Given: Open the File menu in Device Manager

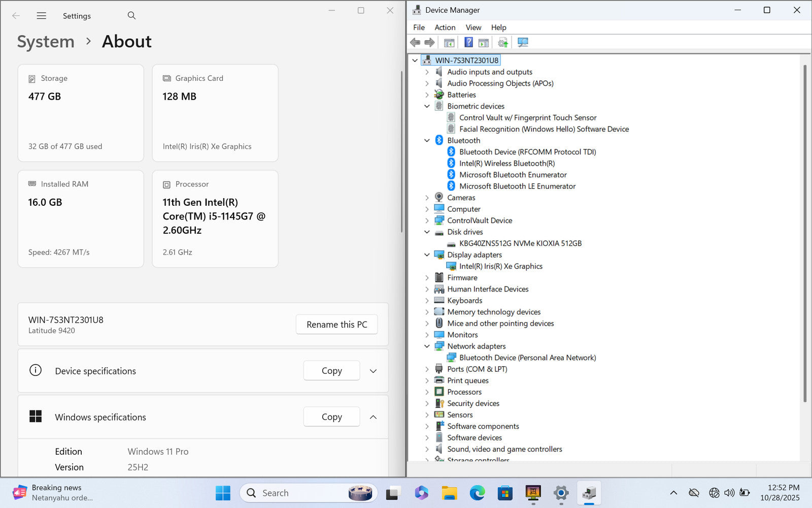Looking at the screenshot, I should (x=419, y=27).
